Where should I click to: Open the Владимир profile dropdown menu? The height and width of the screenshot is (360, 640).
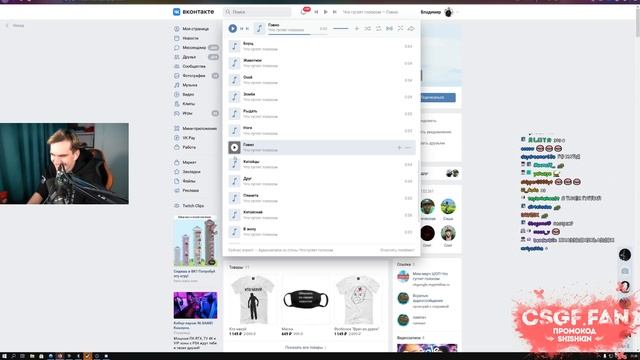[439, 12]
